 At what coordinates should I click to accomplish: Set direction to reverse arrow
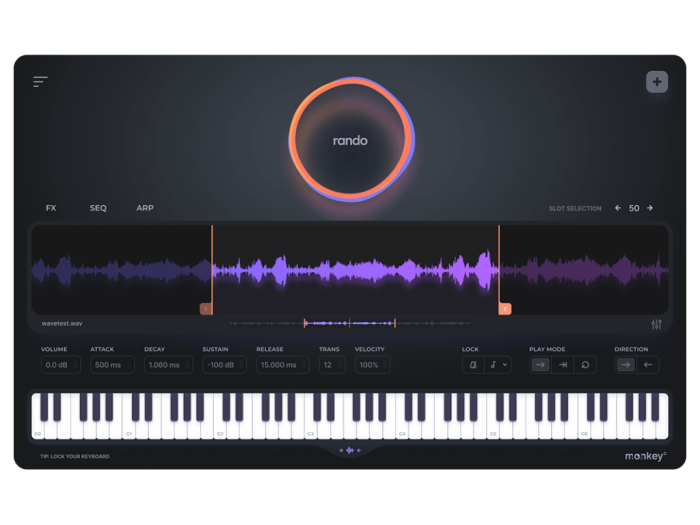(648, 365)
